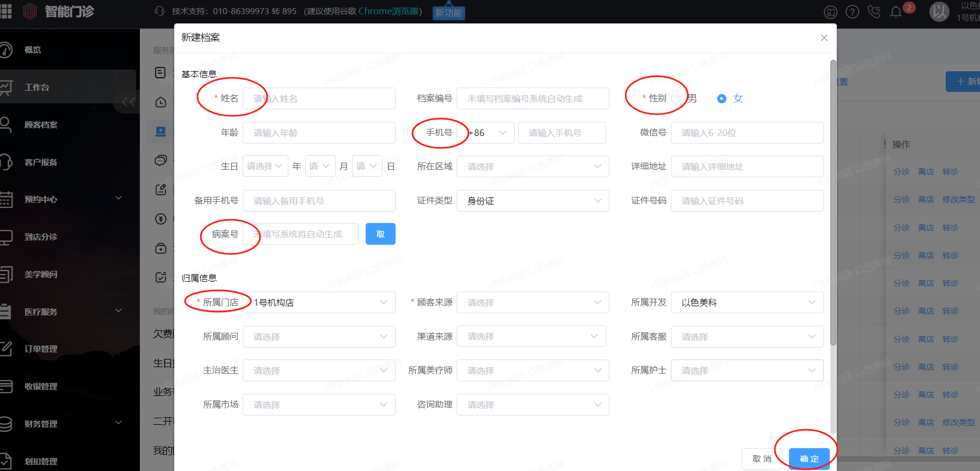Click the 确定 confirm button
The image size is (980, 471).
(x=809, y=458)
